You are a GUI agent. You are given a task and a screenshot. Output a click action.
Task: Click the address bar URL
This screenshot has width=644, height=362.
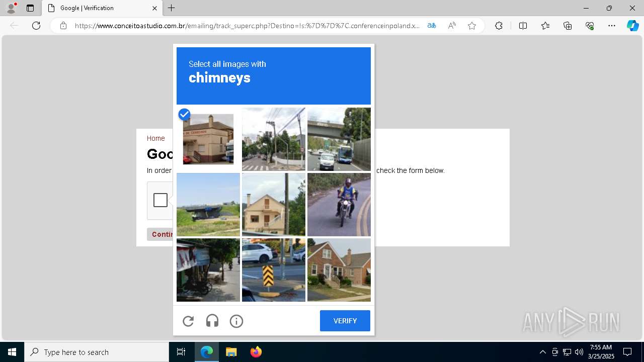click(x=247, y=26)
